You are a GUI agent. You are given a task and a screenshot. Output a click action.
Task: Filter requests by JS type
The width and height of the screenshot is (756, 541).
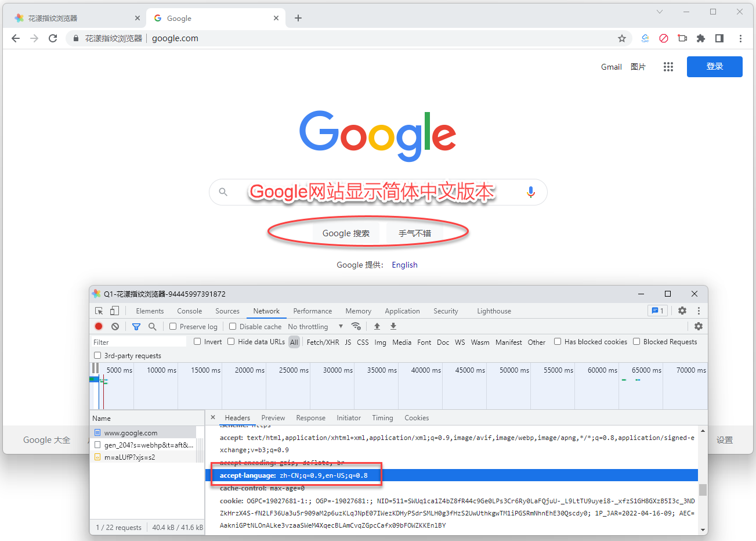click(x=348, y=342)
